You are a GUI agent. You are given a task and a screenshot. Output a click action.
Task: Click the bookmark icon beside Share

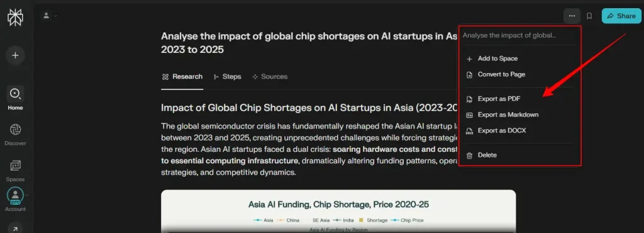click(589, 16)
